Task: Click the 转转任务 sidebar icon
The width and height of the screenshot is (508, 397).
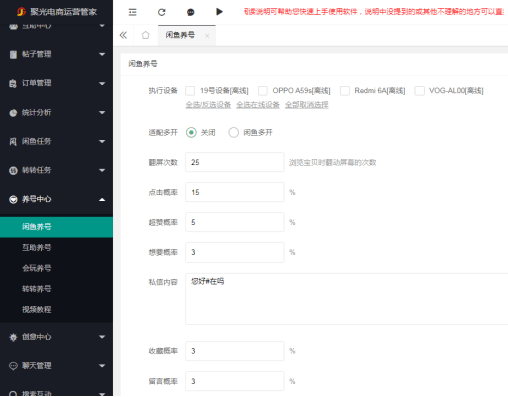Action: click(x=13, y=170)
